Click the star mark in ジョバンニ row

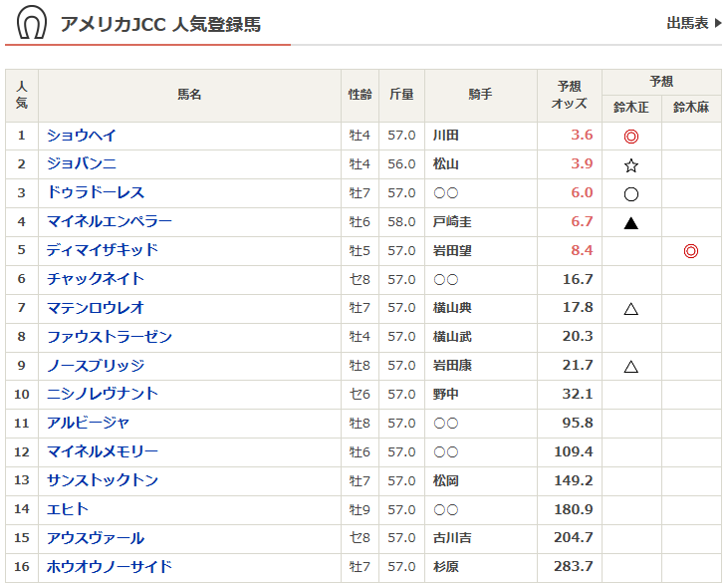point(630,165)
